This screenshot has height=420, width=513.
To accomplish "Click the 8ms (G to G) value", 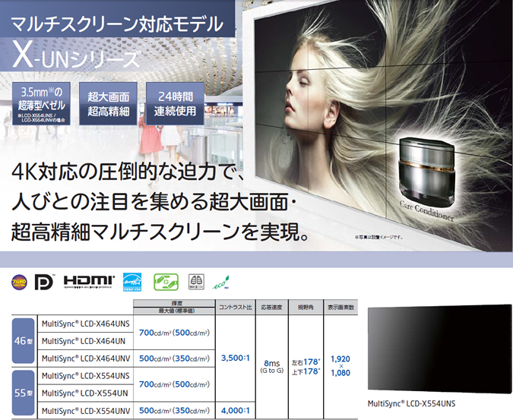I will (272, 366).
